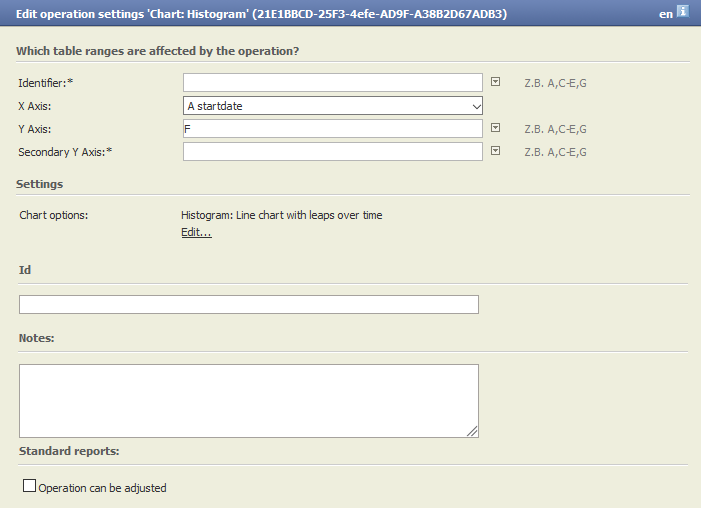Grab the Notes textarea resize handle

472,432
